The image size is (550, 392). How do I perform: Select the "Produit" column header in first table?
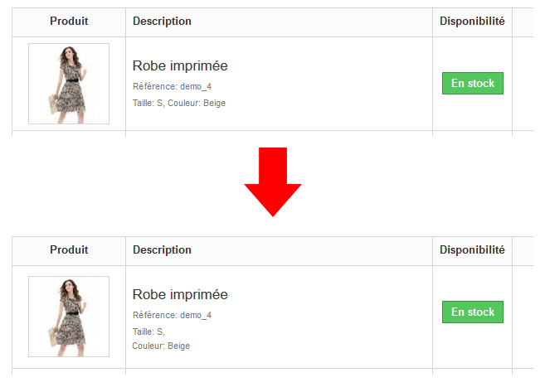point(69,22)
